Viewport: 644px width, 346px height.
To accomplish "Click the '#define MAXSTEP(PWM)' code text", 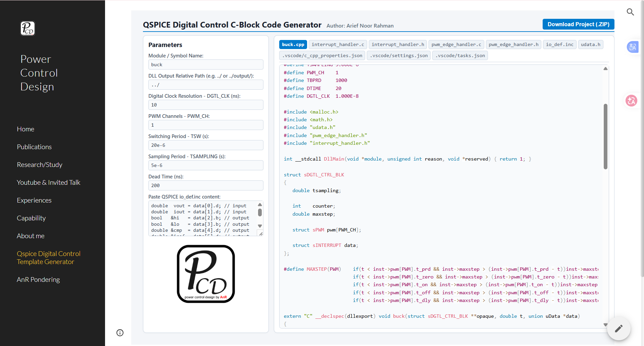I will tap(312, 269).
